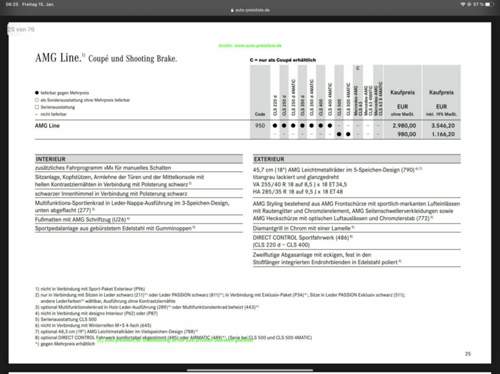The image size is (500, 374).
Task: Click the 3.546,20 price value
Action: (443, 126)
